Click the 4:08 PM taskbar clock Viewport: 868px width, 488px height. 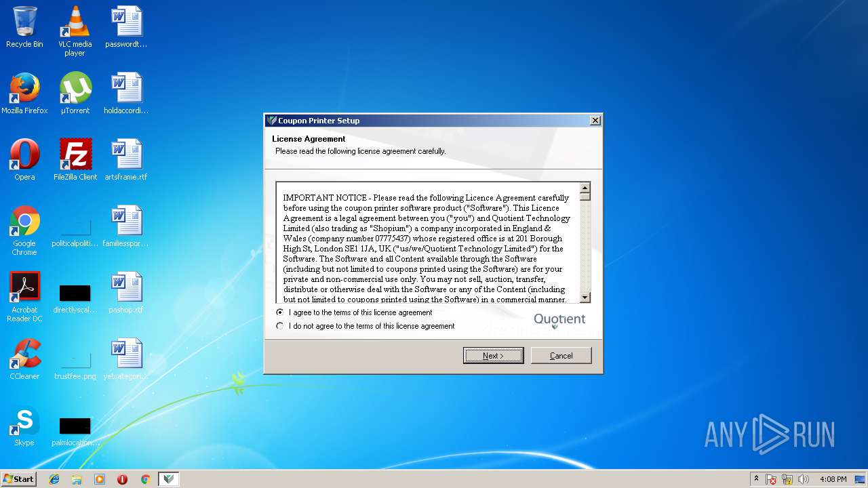[833, 479]
